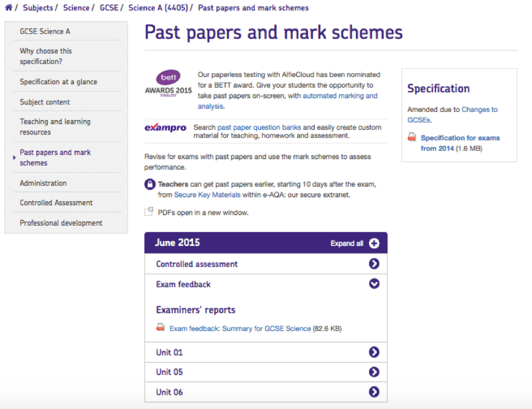
Task: Go to the home icon in breadcrumb
Action: [9, 7]
